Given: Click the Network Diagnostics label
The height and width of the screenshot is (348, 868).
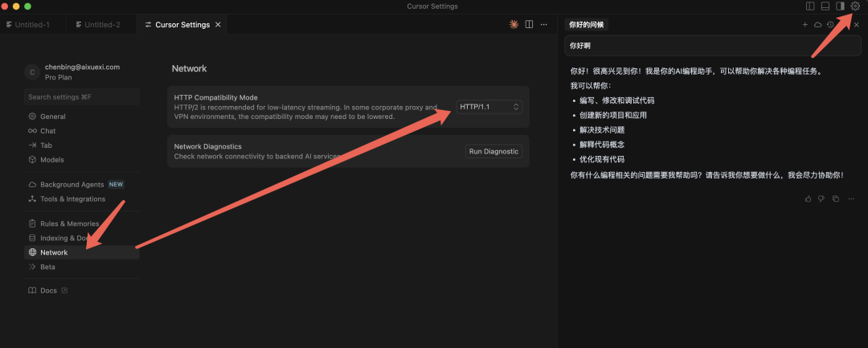Looking at the screenshot, I should pyautogui.click(x=207, y=146).
